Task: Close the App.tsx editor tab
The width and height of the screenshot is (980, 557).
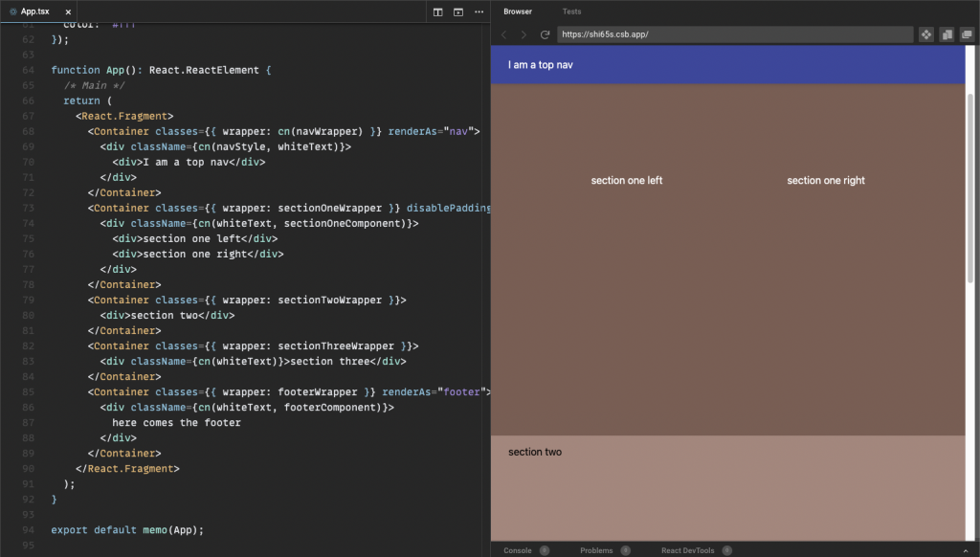Action: click(x=68, y=11)
